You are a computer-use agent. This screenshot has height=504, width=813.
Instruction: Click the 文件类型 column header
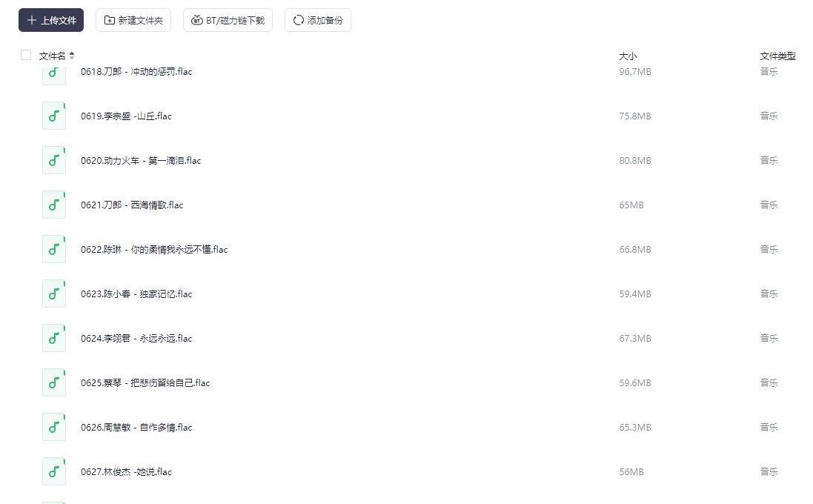click(x=777, y=56)
